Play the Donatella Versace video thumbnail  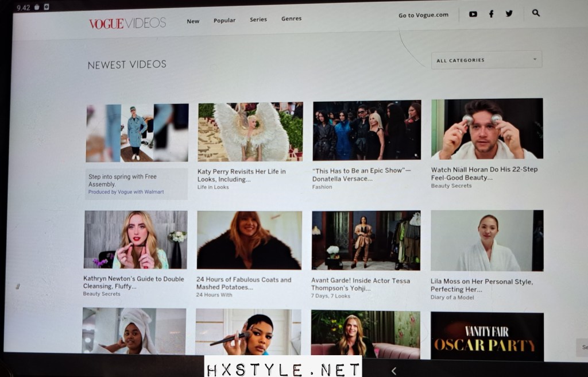tap(366, 130)
